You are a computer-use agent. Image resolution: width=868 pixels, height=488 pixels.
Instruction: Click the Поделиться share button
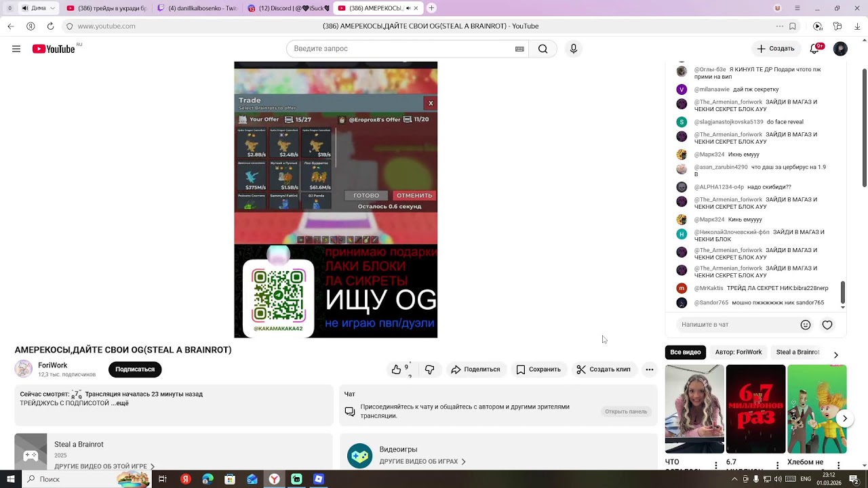click(475, 369)
